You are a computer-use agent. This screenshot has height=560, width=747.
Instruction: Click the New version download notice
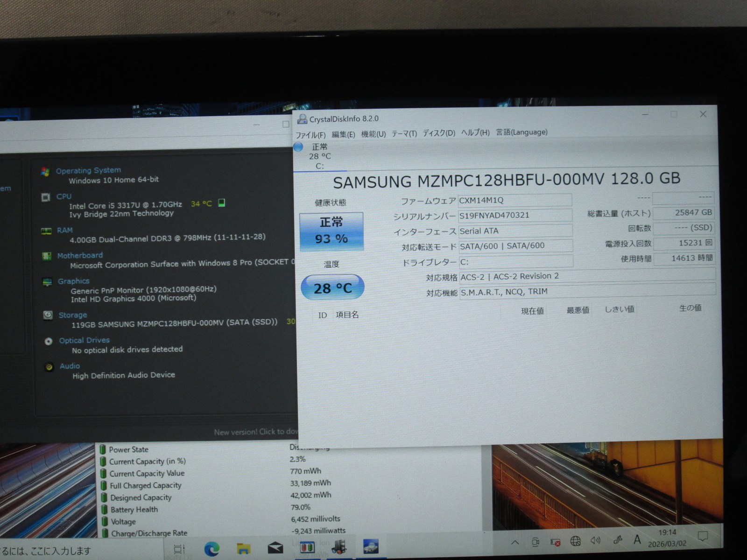point(255,432)
